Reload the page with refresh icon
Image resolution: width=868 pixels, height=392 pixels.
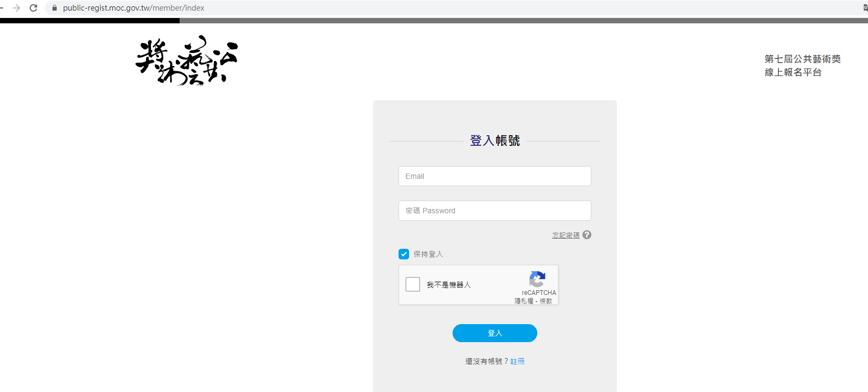pos(33,8)
